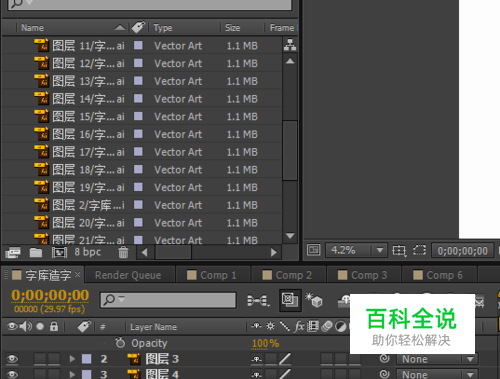
Task: Toggle visibility eye of layer 图层 3
Action: [12, 359]
